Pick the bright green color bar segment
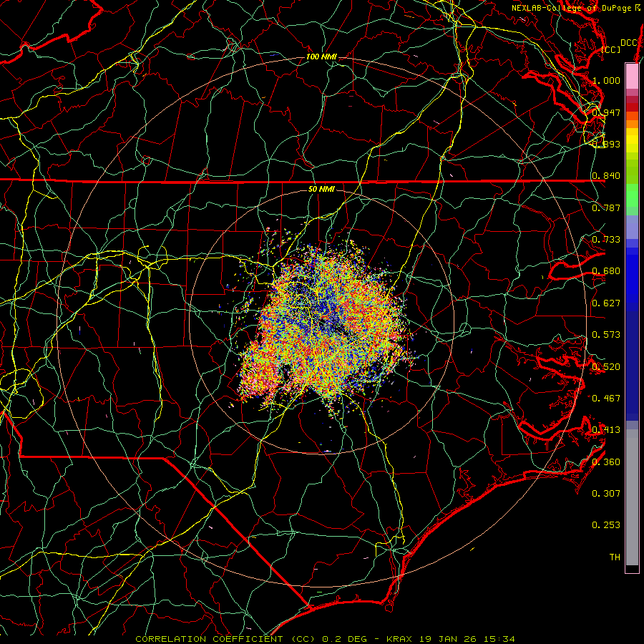The image size is (644, 644). click(632, 195)
